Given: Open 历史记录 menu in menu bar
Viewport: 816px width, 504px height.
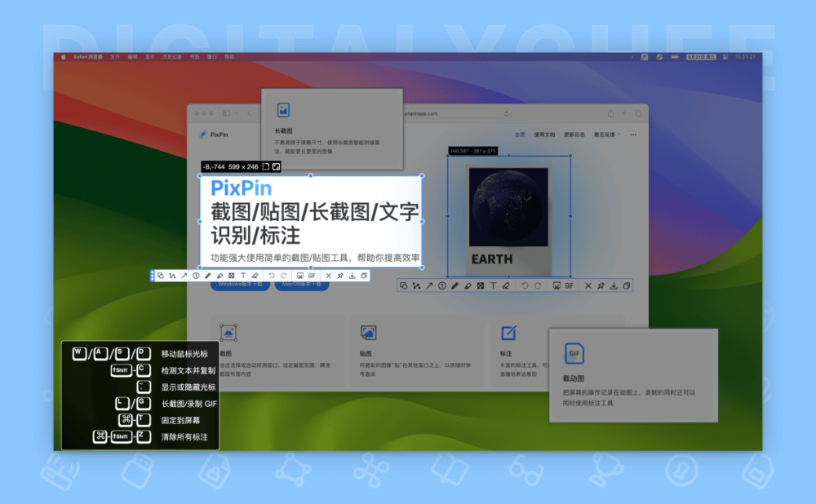Looking at the screenshot, I should (x=171, y=57).
